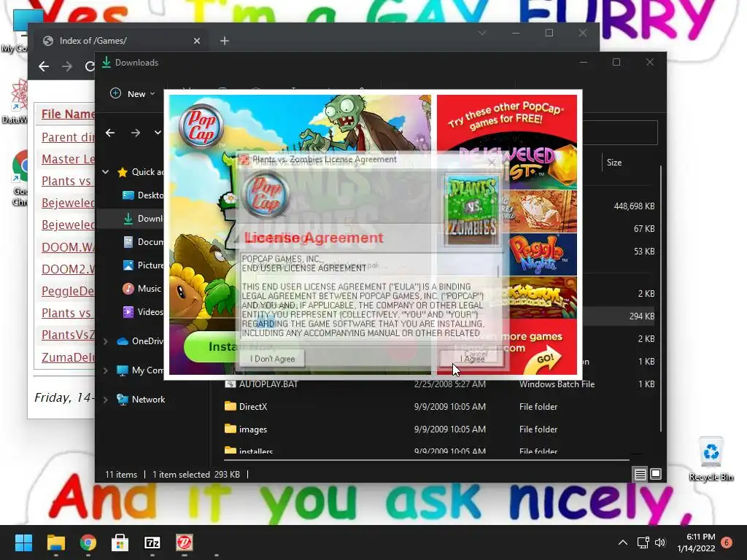The width and height of the screenshot is (747, 560).
Task: Expand the Network tree node
Action: click(105, 400)
